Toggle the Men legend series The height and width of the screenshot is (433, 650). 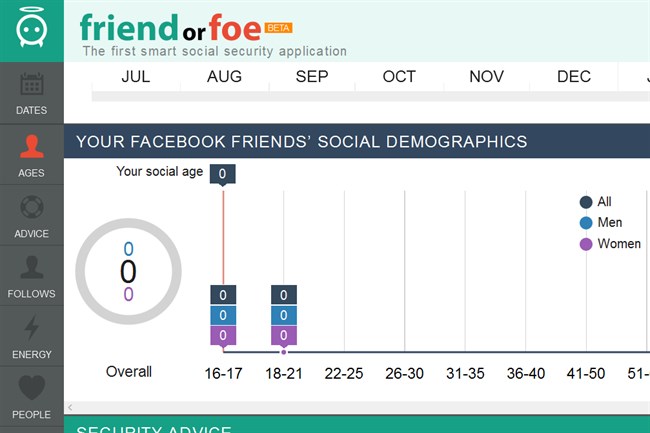click(x=587, y=223)
